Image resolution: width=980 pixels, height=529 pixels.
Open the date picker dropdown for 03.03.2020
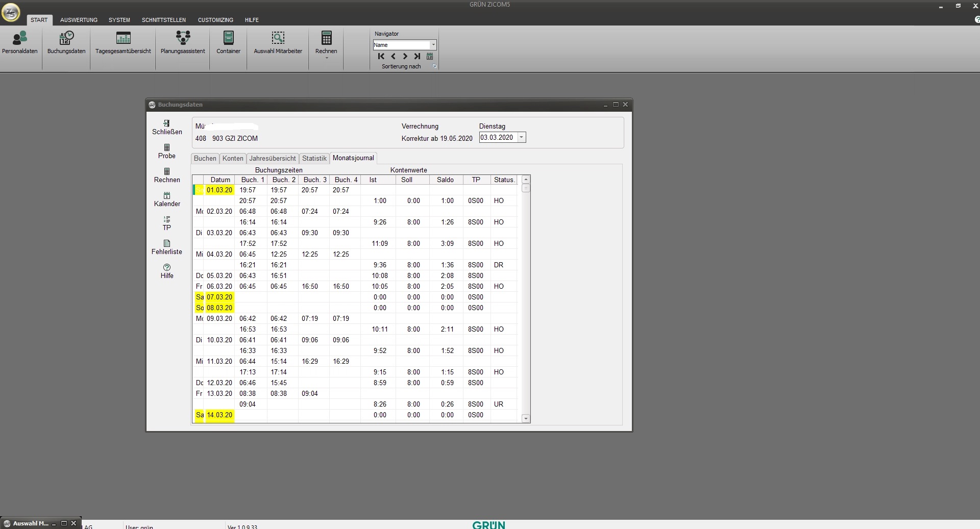tap(521, 137)
